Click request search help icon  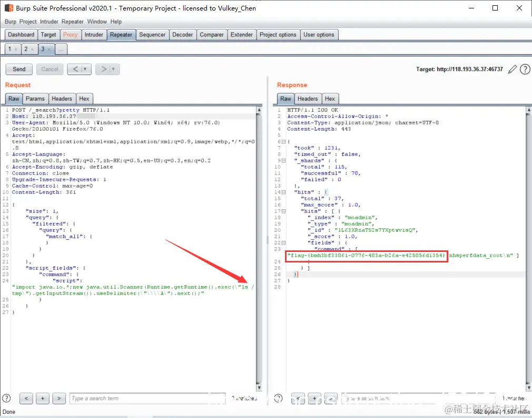pos(6,398)
